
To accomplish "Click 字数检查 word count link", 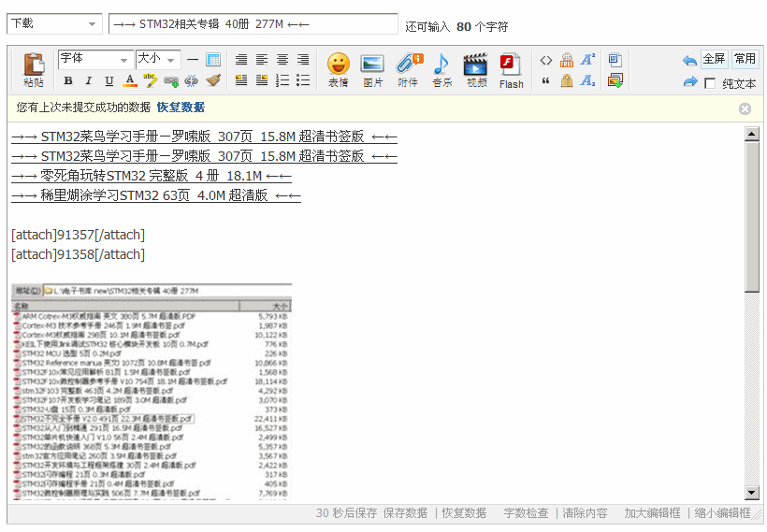I will click(x=526, y=513).
